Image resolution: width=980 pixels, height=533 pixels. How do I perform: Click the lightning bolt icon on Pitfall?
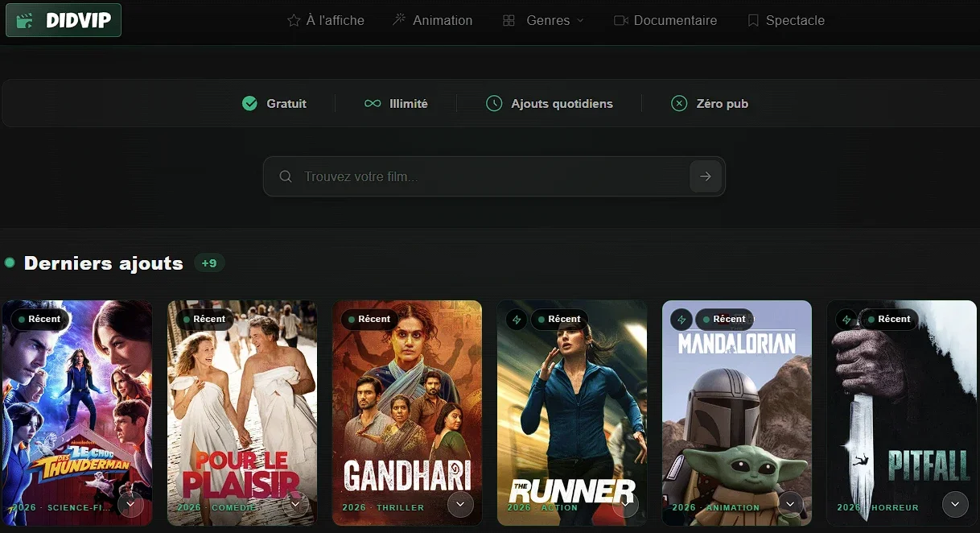point(846,320)
